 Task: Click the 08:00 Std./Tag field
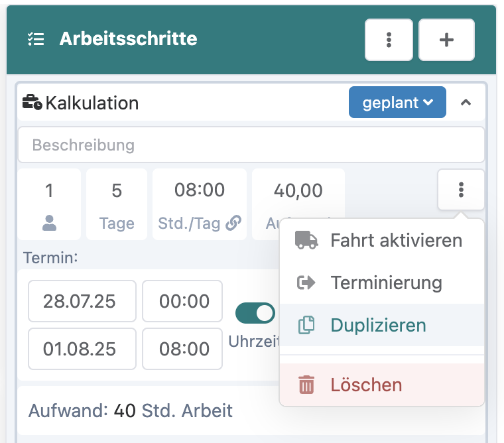point(200,190)
